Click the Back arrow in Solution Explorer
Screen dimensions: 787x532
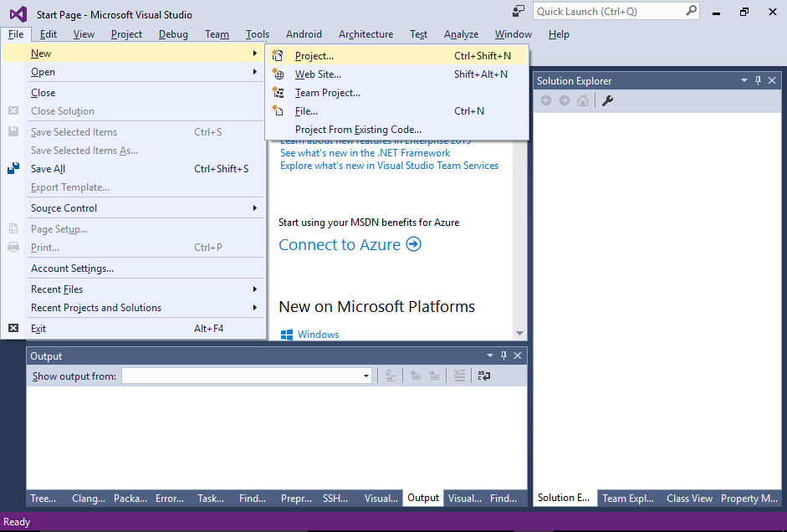tap(546, 100)
